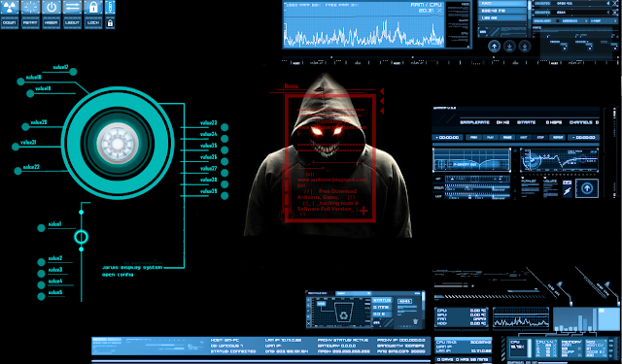Click the radiation shutdown icon
Viewport: 622px width, 364px height.
click(10, 8)
